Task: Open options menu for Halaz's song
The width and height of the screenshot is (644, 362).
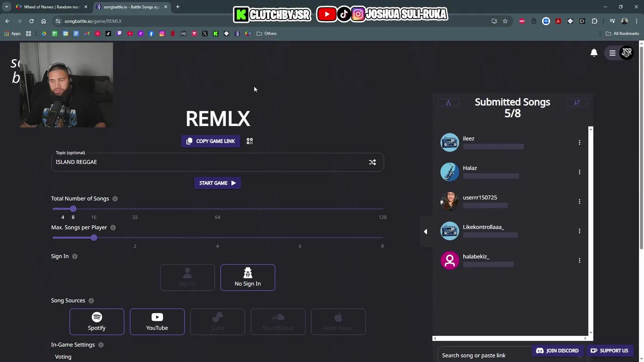Action: tap(579, 172)
